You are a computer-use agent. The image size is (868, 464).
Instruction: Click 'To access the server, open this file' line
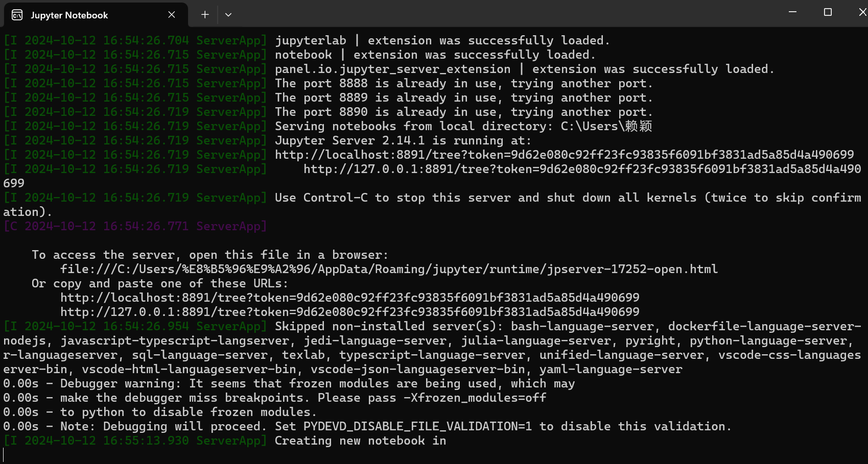pyautogui.click(x=210, y=255)
